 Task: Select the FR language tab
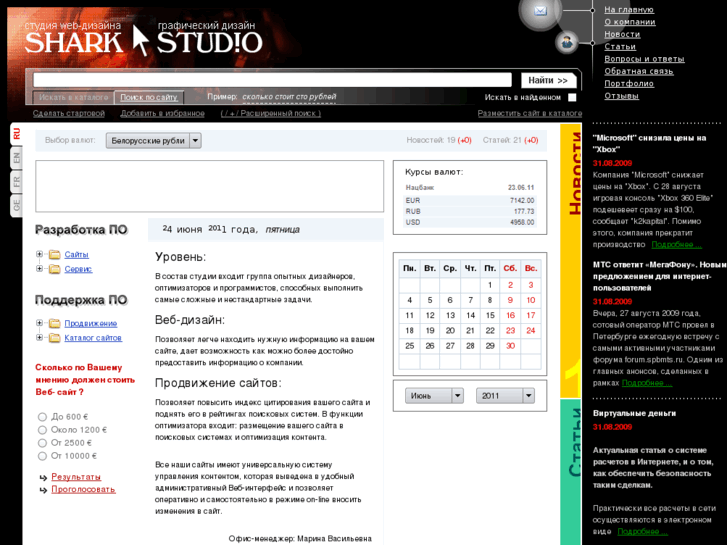(17, 181)
